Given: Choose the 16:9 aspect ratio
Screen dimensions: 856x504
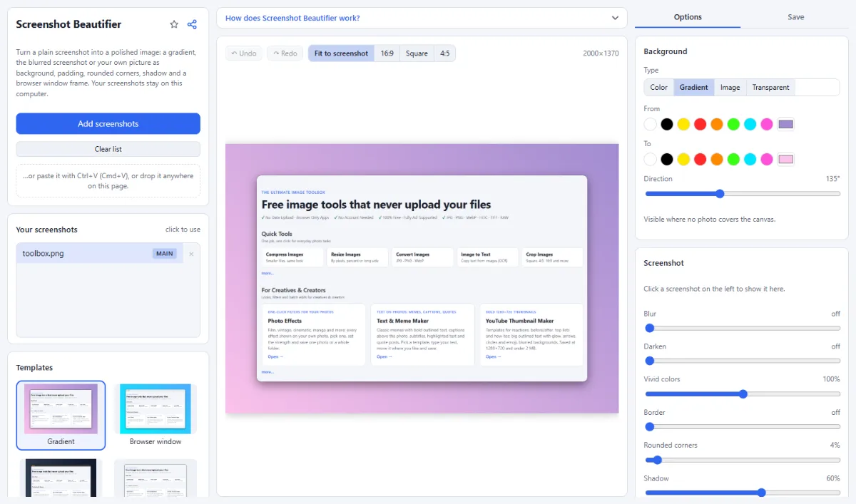Looking at the screenshot, I should (x=387, y=53).
